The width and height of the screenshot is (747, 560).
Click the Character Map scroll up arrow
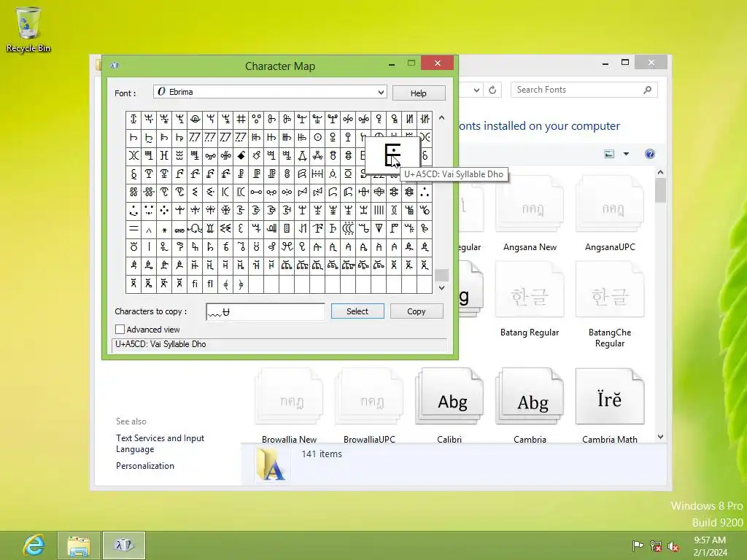441,117
